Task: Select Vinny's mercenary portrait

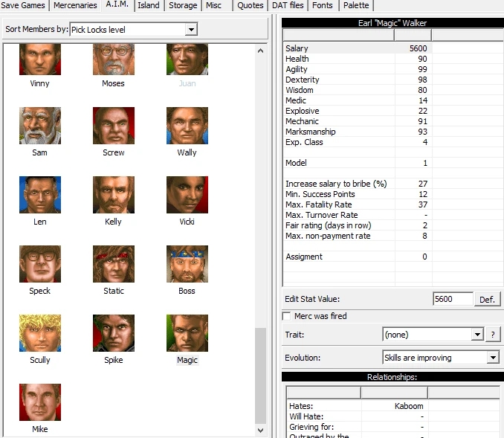Action: pyautogui.click(x=40, y=59)
